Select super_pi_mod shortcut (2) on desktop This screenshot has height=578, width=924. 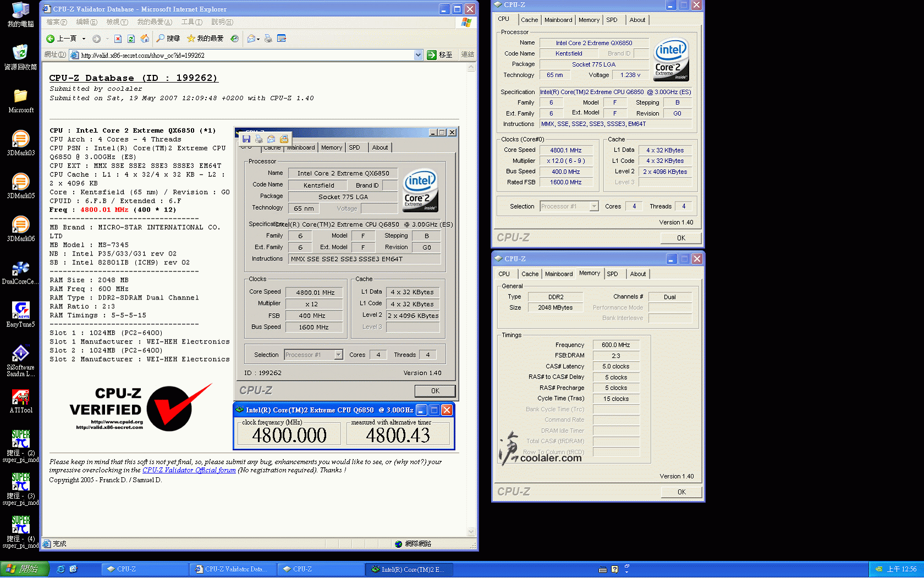click(20, 447)
